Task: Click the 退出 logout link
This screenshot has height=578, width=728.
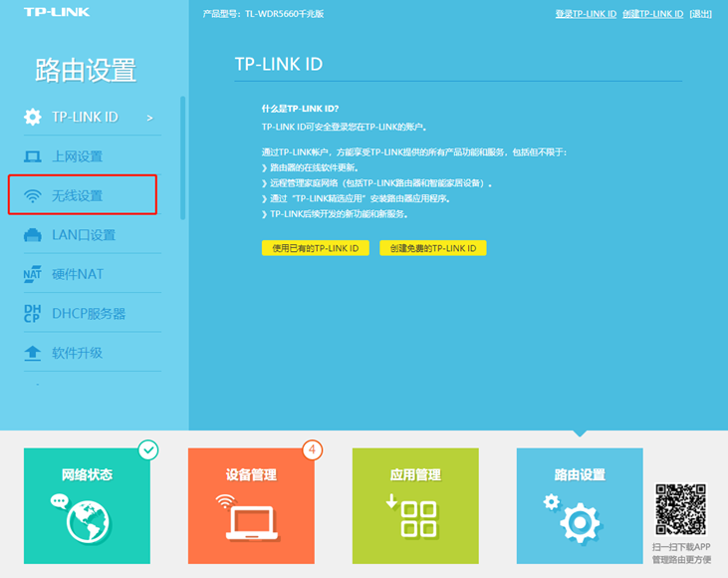Action: tap(701, 14)
